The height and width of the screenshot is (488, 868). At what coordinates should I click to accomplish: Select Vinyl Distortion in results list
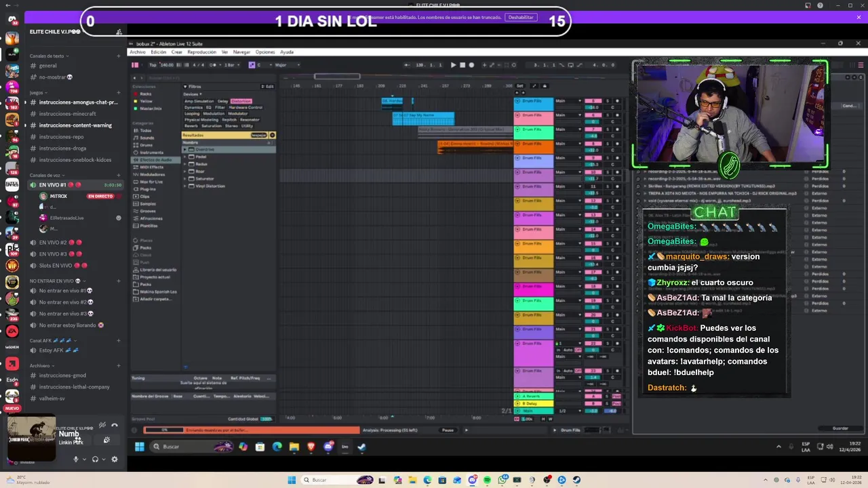coord(210,186)
